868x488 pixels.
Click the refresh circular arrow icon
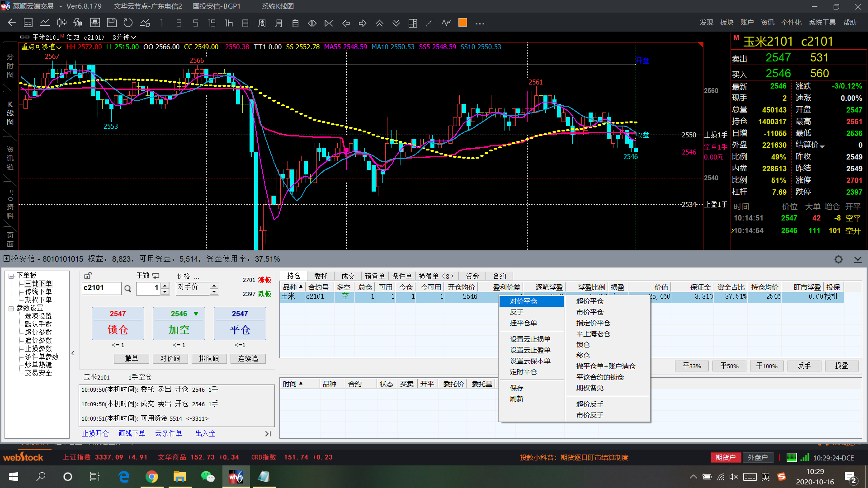click(x=128, y=23)
